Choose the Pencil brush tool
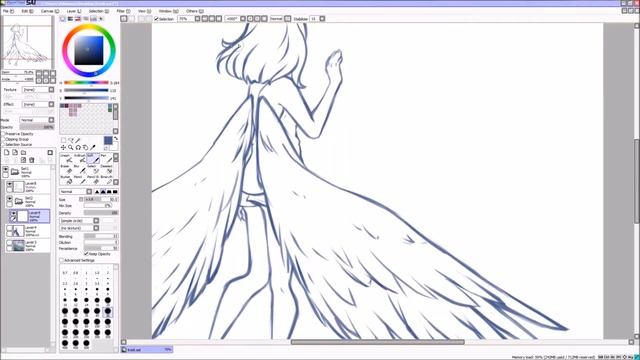The image size is (640, 360). tap(80, 179)
